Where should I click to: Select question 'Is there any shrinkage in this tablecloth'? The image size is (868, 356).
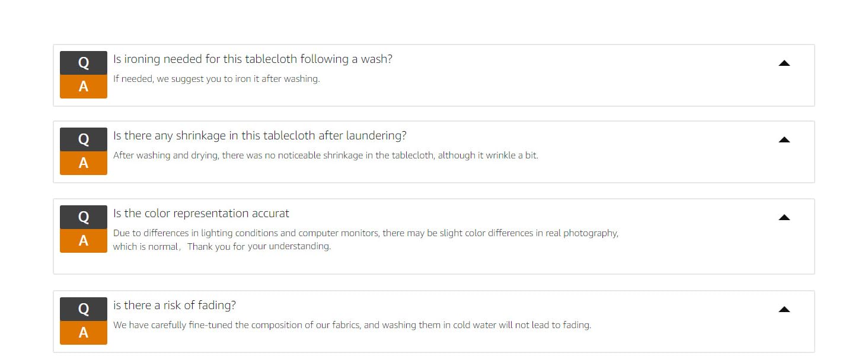[260, 136]
